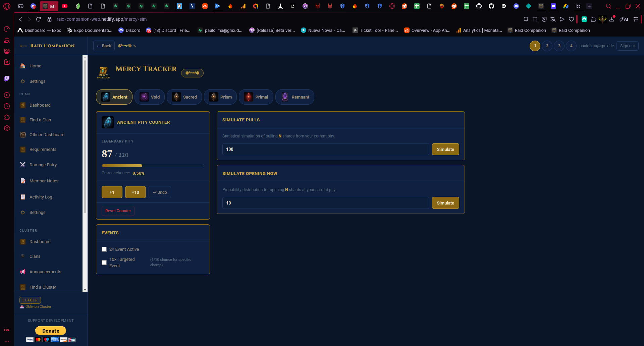Go back in browser history
The height and width of the screenshot is (346, 644).
pos(20,19)
